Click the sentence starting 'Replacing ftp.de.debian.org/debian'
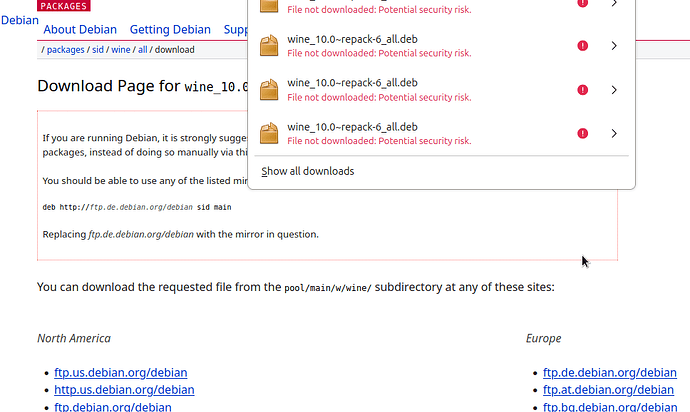The image size is (690, 412). [x=180, y=234]
